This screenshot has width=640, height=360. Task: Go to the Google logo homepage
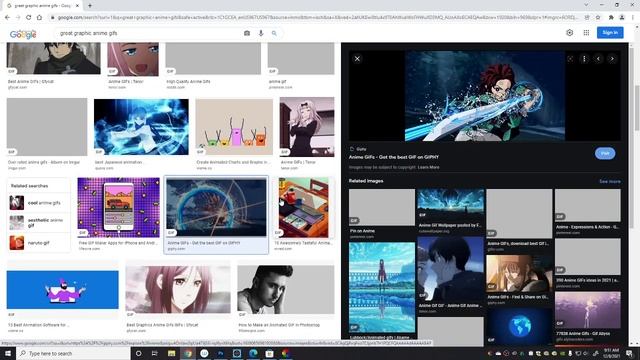(x=23, y=34)
